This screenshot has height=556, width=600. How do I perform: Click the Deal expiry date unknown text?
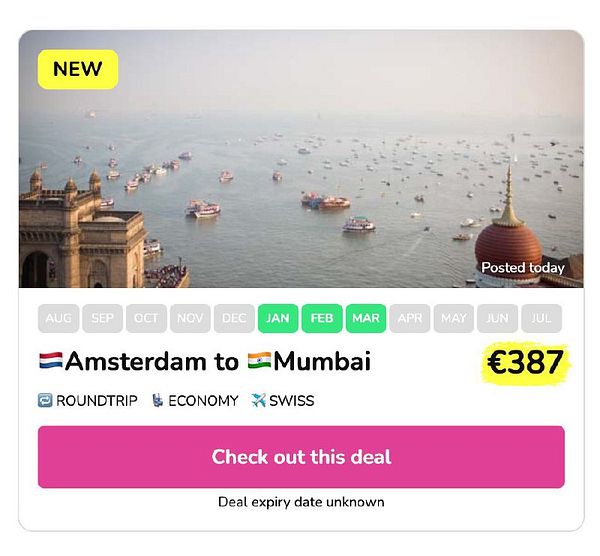301,502
